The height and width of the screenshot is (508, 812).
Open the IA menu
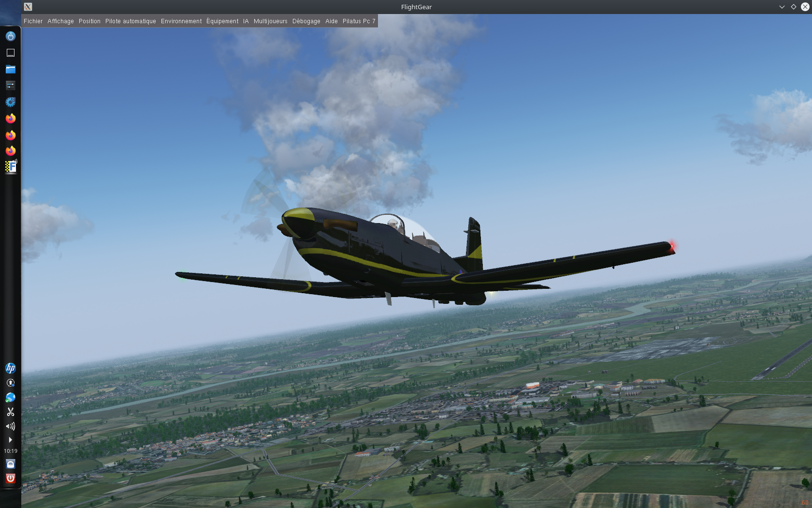pos(246,21)
